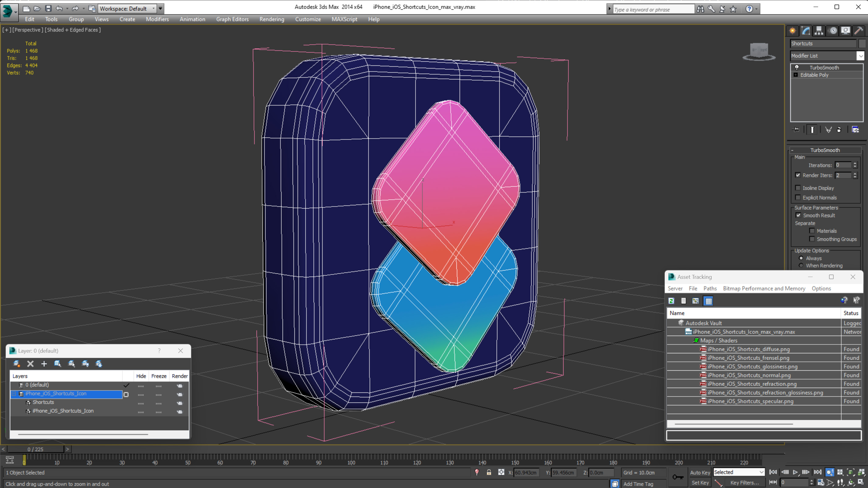Click Create New Layer icon in Layer dialog

pos(16,364)
